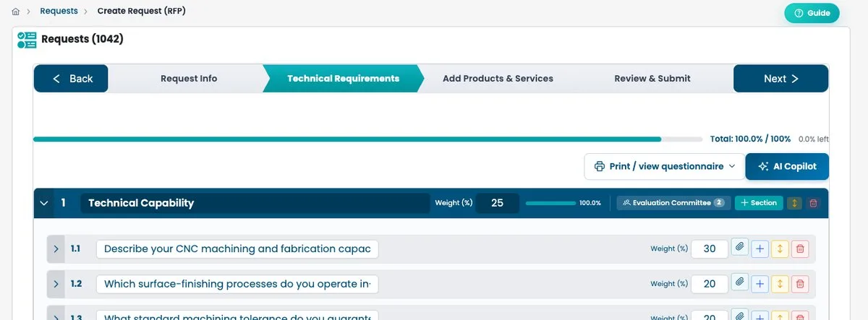Attach a file to question 1.2
Viewport: 868px width, 320px height.
click(x=739, y=282)
